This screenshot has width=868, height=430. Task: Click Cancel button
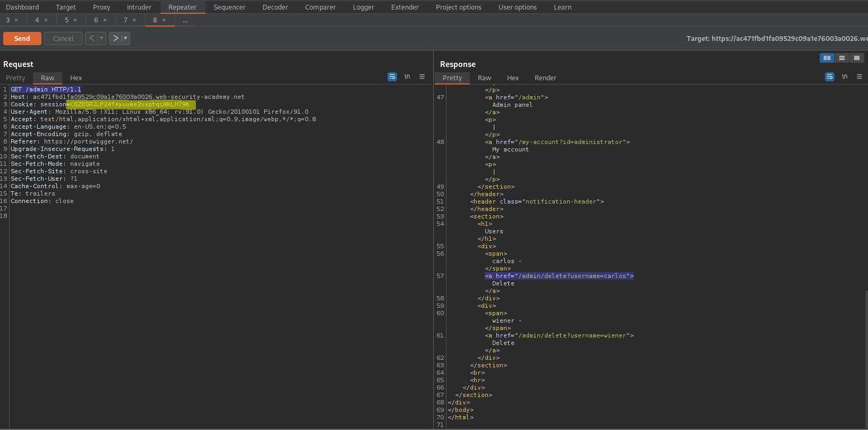click(x=63, y=38)
